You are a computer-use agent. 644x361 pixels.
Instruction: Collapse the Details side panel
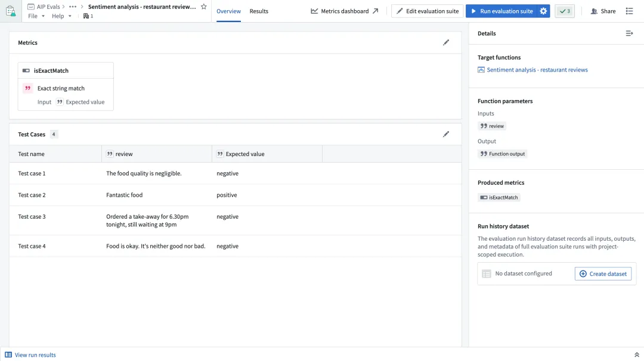629,33
